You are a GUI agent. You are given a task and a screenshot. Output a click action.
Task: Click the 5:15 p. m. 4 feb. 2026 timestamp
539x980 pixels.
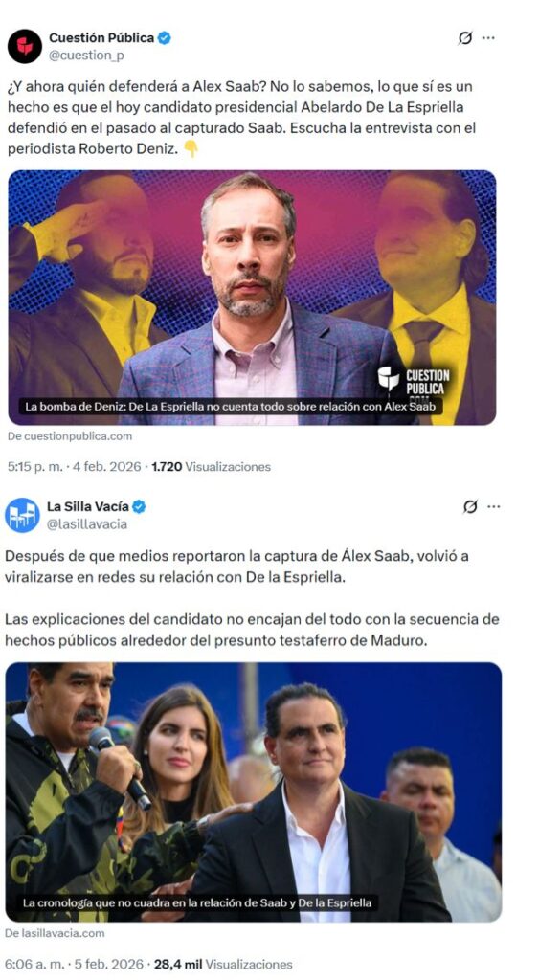[x=75, y=466]
